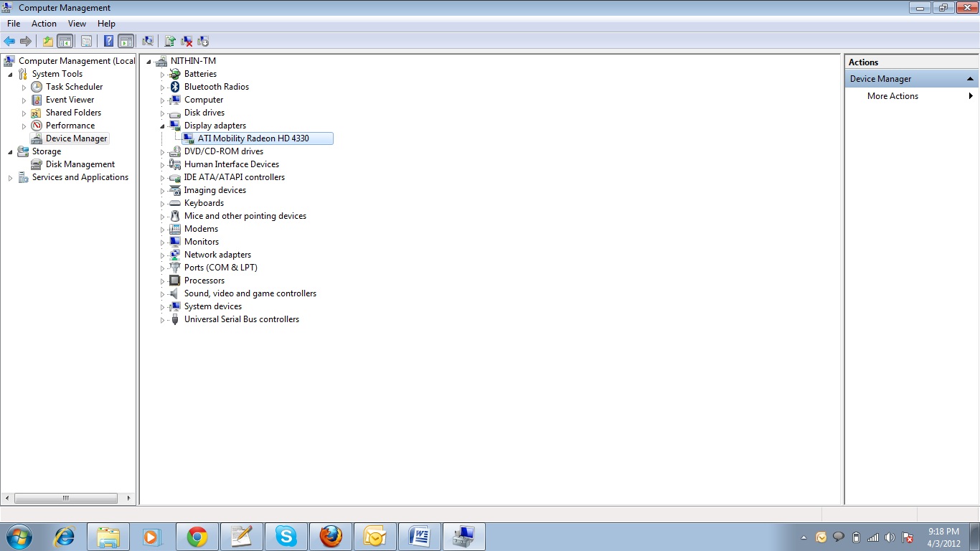Click the Batteries category icon
Image resolution: width=980 pixels, height=551 pixels.
click(x=174, y=74)
